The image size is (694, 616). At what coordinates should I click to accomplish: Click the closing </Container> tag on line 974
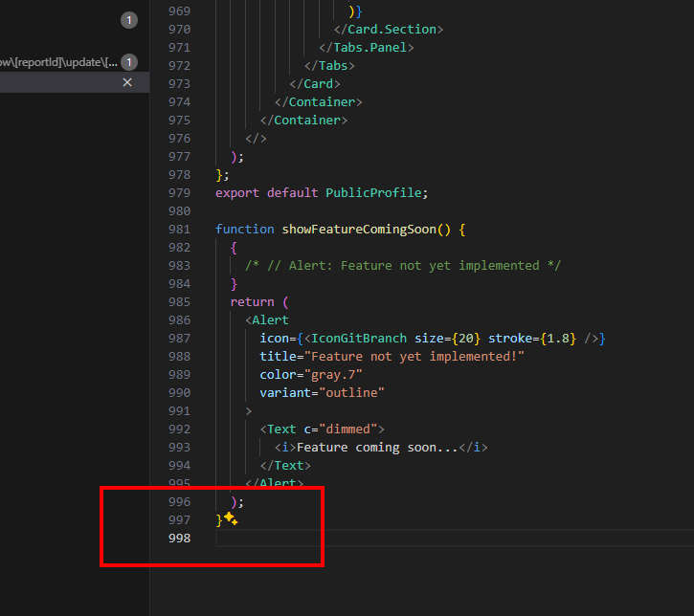[318, 101]
